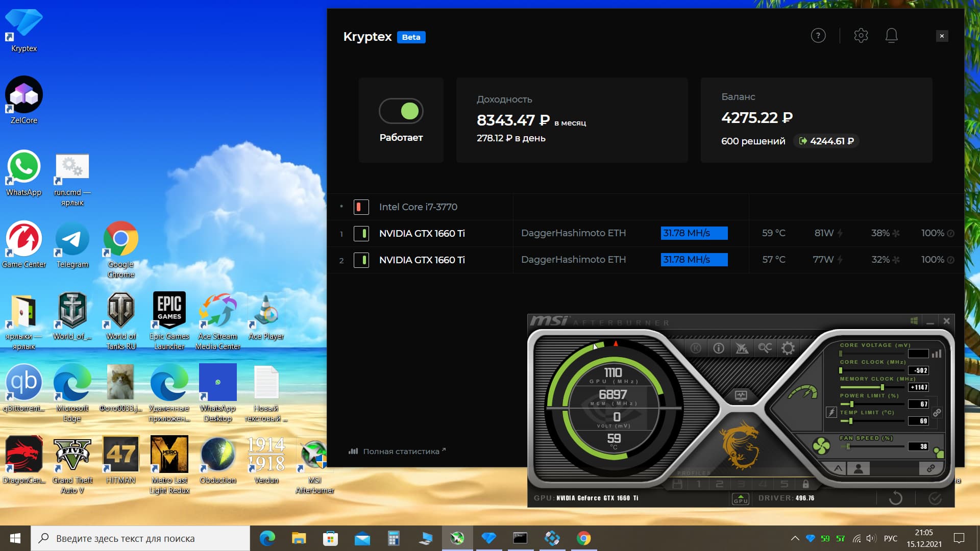Click the 57 °C temperature in GPU 2 row
This screenshot has width=980, height=551.
click(774, 260)
